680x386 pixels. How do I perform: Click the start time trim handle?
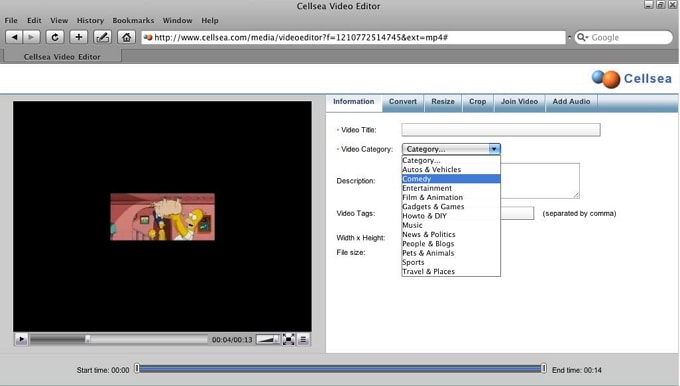point(137,369)
